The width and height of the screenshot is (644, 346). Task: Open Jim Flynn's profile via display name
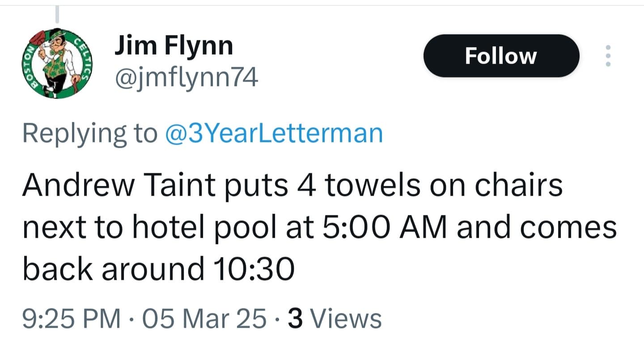click(174, 46)
